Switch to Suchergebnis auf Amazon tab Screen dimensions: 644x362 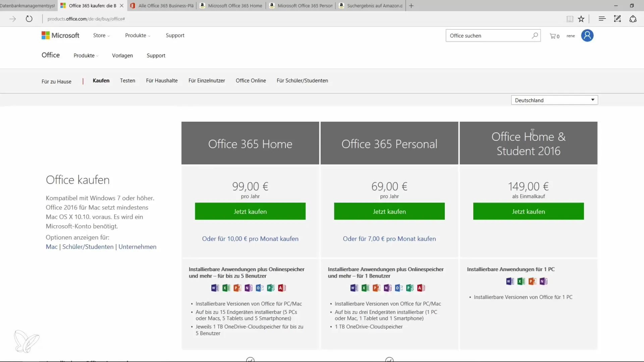(x=371, y=6)
